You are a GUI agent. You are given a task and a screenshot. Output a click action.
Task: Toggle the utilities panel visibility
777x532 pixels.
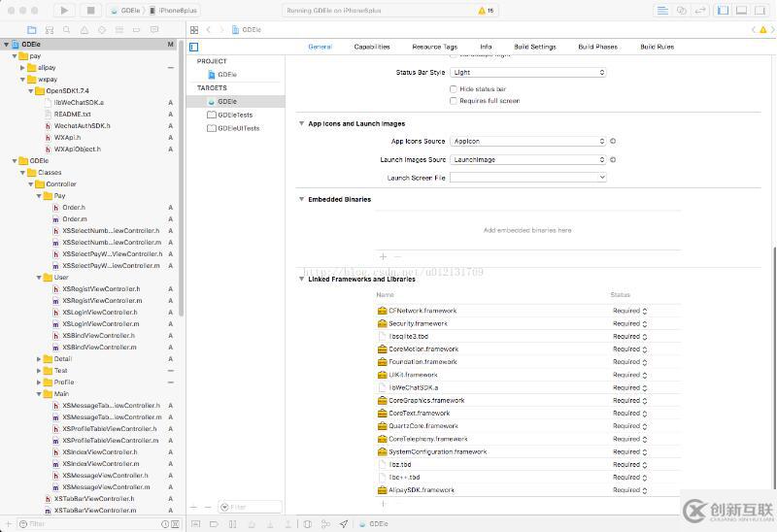coord(760,11)
